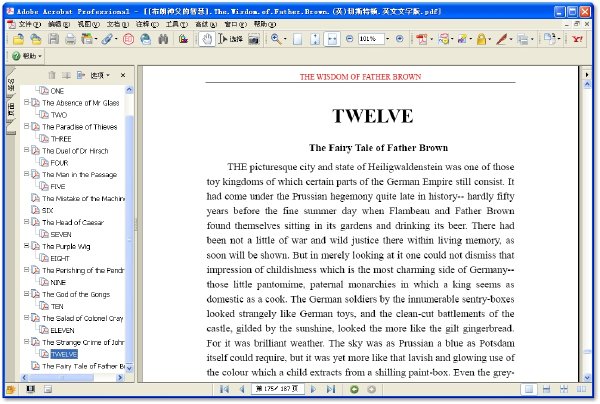This screenshot has height=404, width=600.
Task: Click the Yahoo Y! toolbar icon
Action: [577, 39]
